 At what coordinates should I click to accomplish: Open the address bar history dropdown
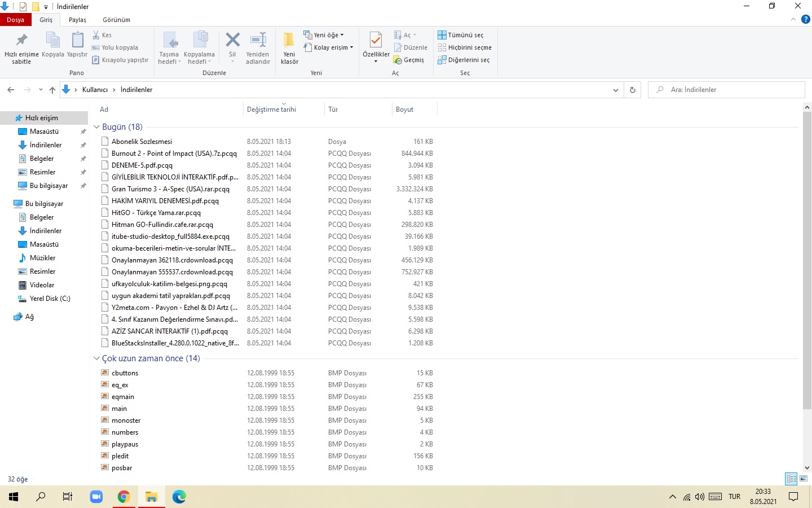tap(615, 90)
